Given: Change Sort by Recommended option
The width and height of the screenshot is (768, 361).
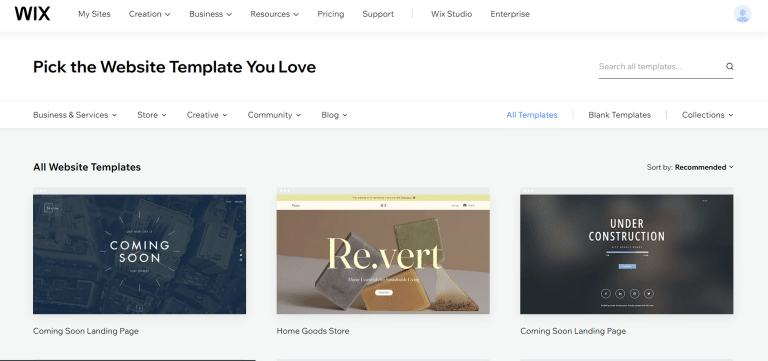Looking at the screenshot, I should pos(690,167).
